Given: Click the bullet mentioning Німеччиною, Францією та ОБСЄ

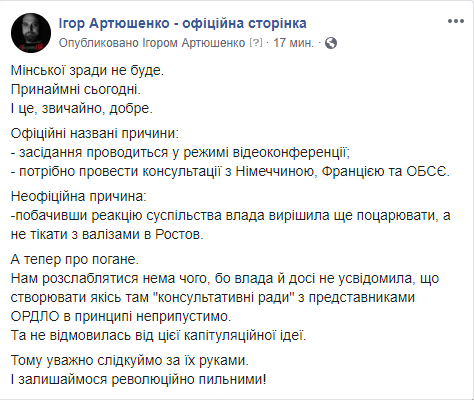Looking at the screenshot, I should tap(230, 172).
